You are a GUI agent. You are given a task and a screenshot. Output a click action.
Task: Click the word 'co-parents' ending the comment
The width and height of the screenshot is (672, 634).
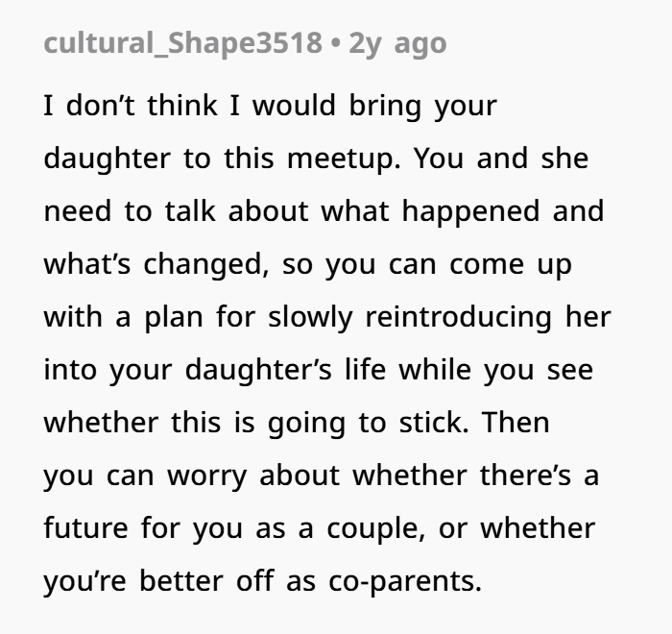(x=405, y=582)
